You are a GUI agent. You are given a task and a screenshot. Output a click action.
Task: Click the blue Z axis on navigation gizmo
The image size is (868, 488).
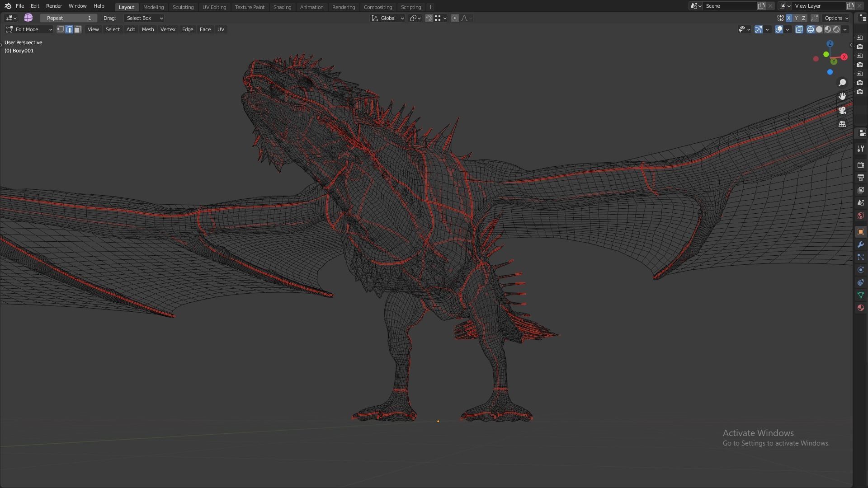[x=830, y=44]
